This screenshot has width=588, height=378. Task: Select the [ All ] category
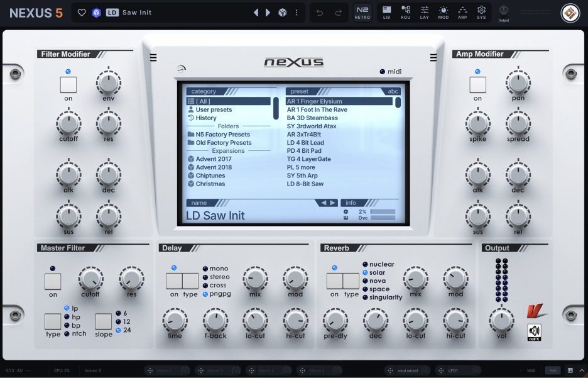[229, 101]
